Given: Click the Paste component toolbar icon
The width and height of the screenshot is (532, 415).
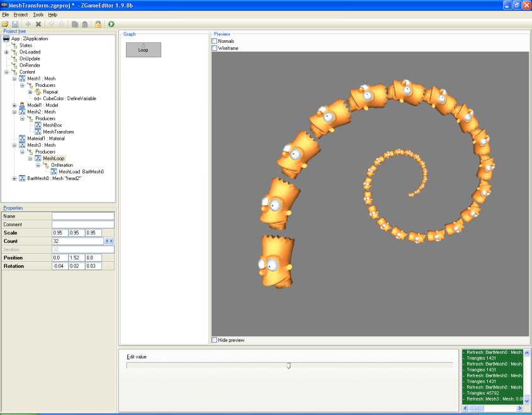Looking at the screenshot, I should (x=85, y=24).
